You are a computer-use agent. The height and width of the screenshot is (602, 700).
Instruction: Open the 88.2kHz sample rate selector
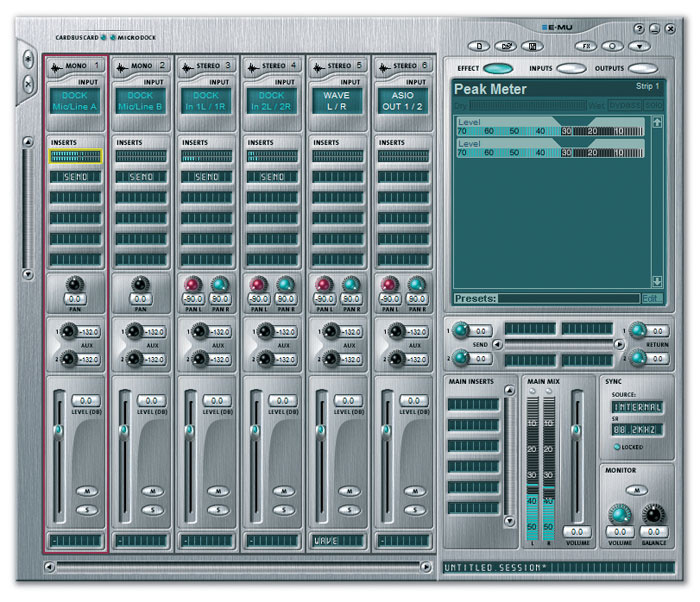pos(636,429)
